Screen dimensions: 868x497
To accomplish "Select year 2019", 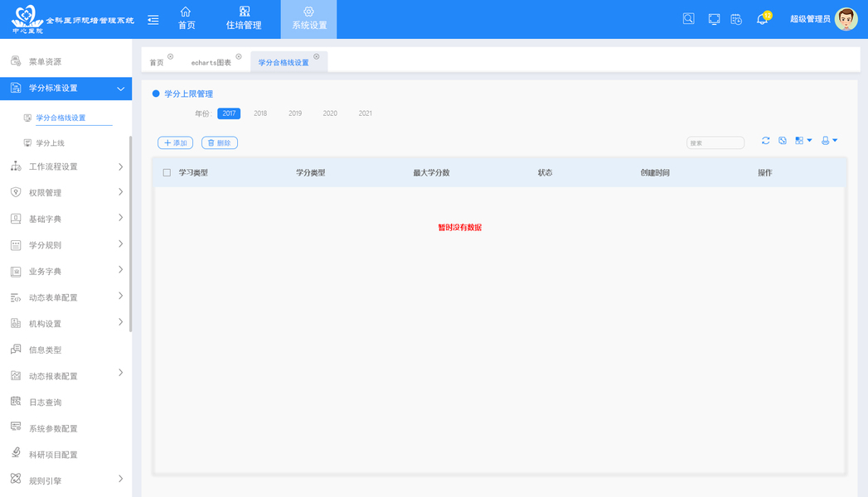I will (295, 113).
